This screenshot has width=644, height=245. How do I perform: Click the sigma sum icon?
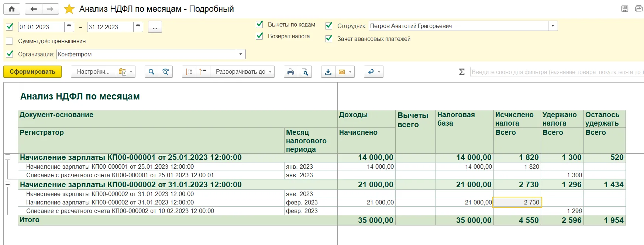462,72
